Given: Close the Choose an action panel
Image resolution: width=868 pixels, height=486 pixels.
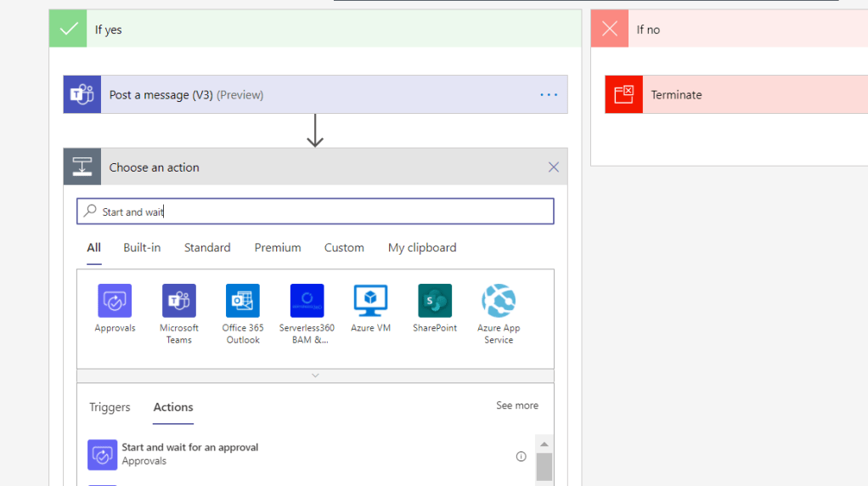Looking at the screenshot, I should (x=554, y=167).
